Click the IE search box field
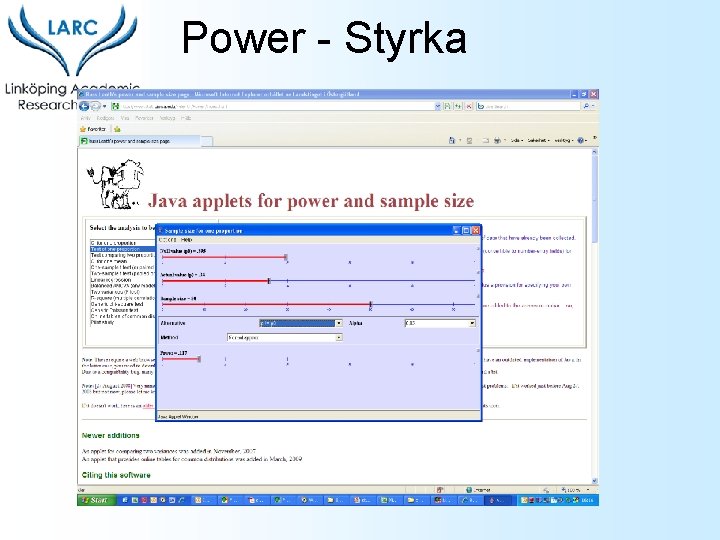 pos(529,106)
